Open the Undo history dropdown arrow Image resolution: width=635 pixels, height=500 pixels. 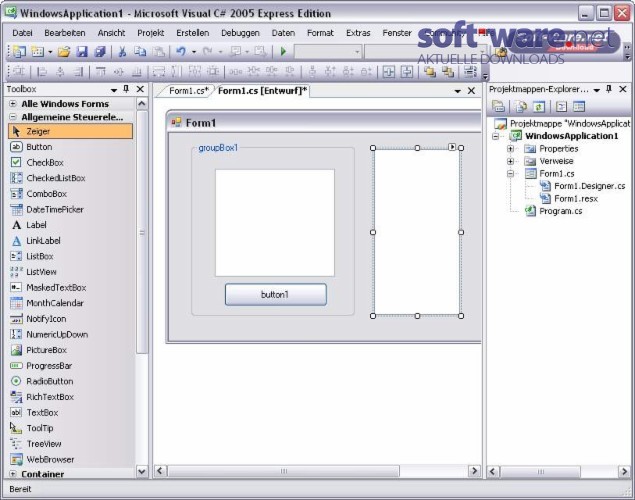(194, 52)
